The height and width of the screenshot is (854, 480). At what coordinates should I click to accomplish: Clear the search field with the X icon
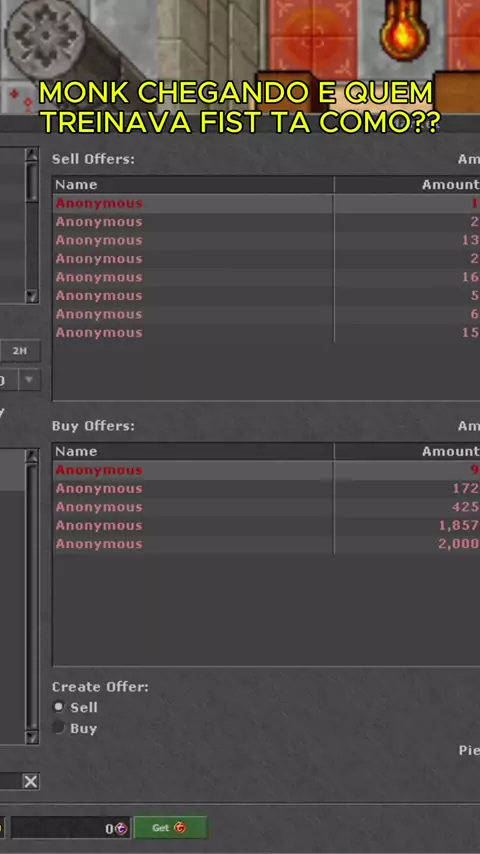31,782
